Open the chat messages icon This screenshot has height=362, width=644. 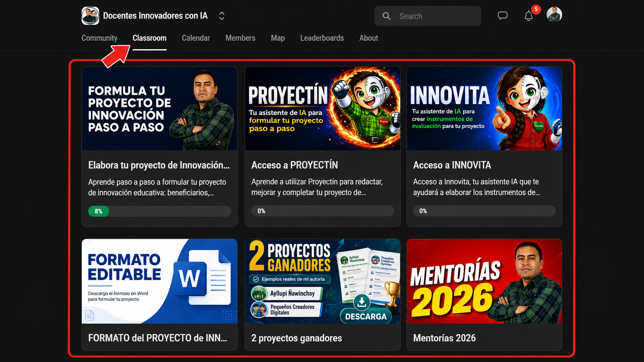[x=502, y=16]
